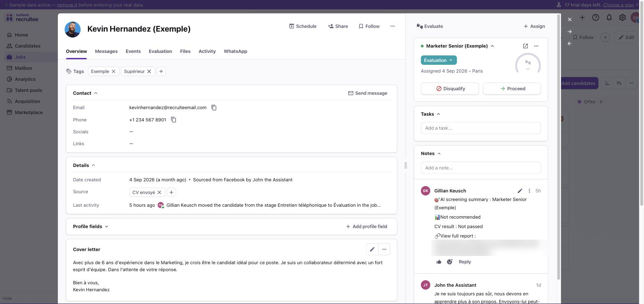Open Marketer Senior job card options menu
Image resolution: width=644 pixels, height=304 pixels.
point(536,46)
